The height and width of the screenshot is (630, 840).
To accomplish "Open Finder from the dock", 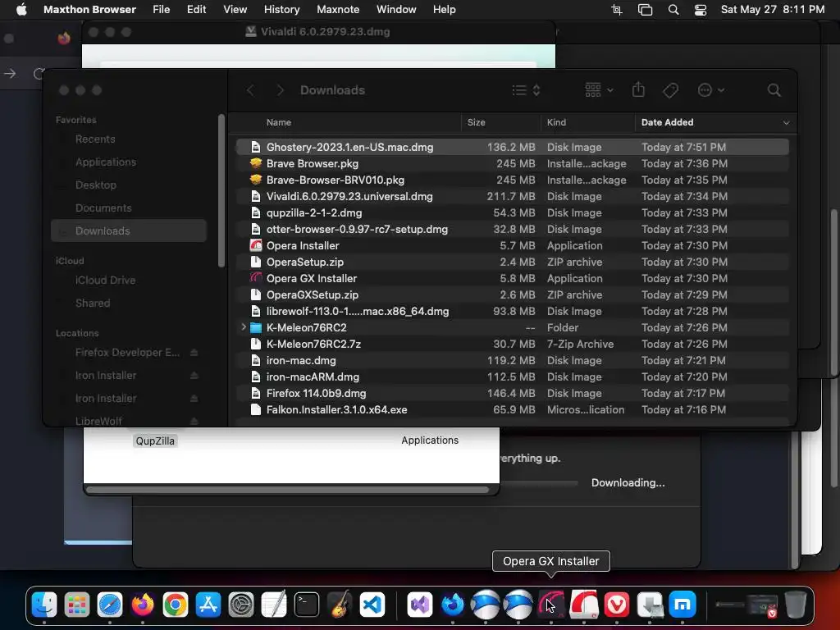I will click(x=44, y=605).
